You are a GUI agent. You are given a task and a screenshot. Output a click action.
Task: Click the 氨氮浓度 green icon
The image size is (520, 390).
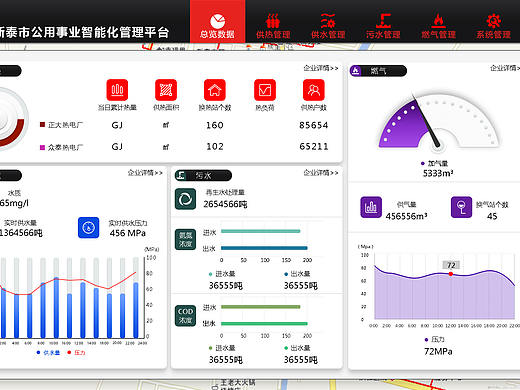pyautogui.click(x=185, y=239)
